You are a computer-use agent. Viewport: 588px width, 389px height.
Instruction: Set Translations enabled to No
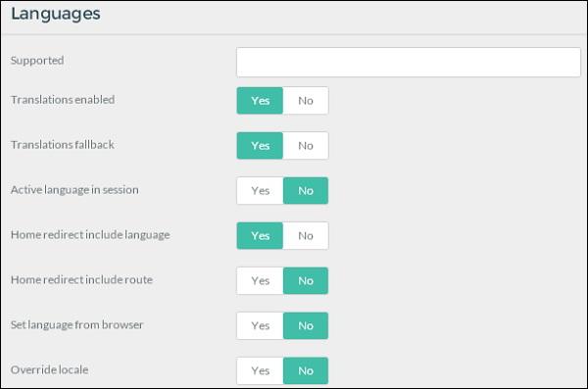(x=306, y=101)
